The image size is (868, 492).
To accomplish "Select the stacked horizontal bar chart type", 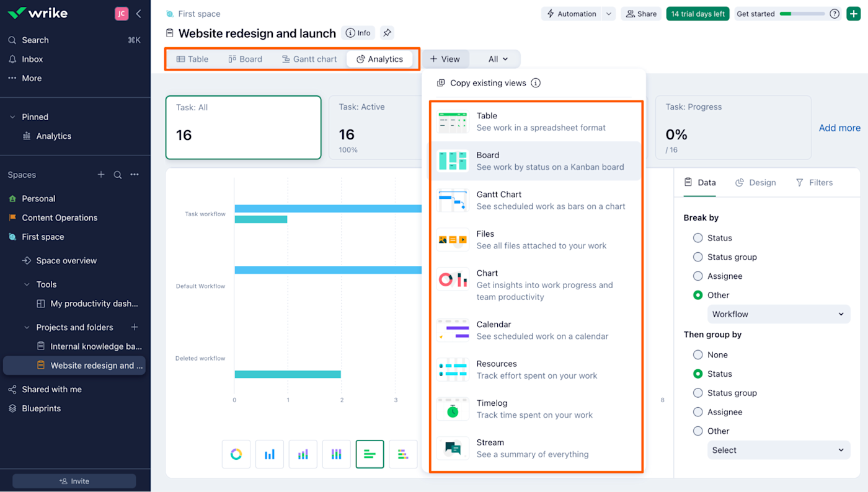I will [403, 454].
